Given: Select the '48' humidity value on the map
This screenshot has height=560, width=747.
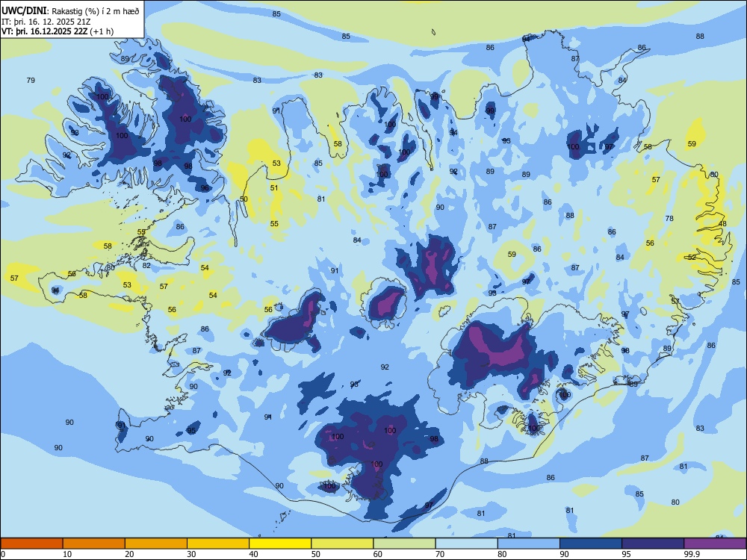Looking at the screenshot, I should pyautogui.click(x=722, y=224).
